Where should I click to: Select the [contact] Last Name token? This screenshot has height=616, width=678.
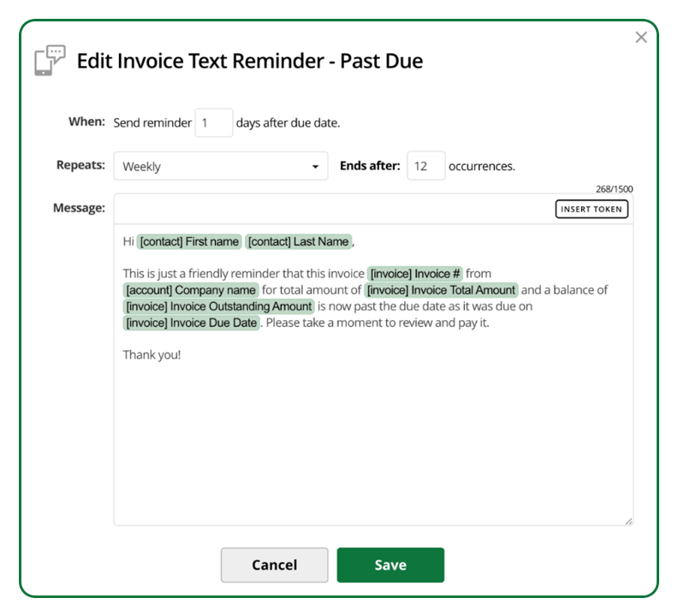(298, 242)
